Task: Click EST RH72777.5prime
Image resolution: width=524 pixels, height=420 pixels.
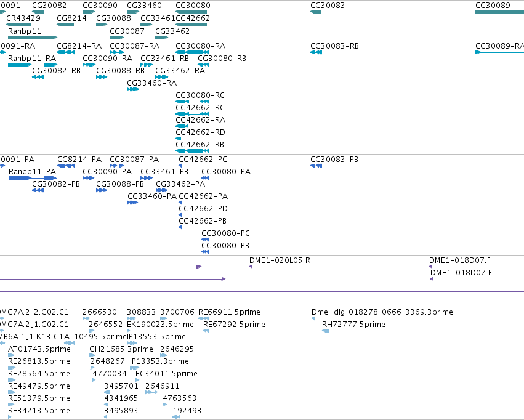Action: (353, 324)
